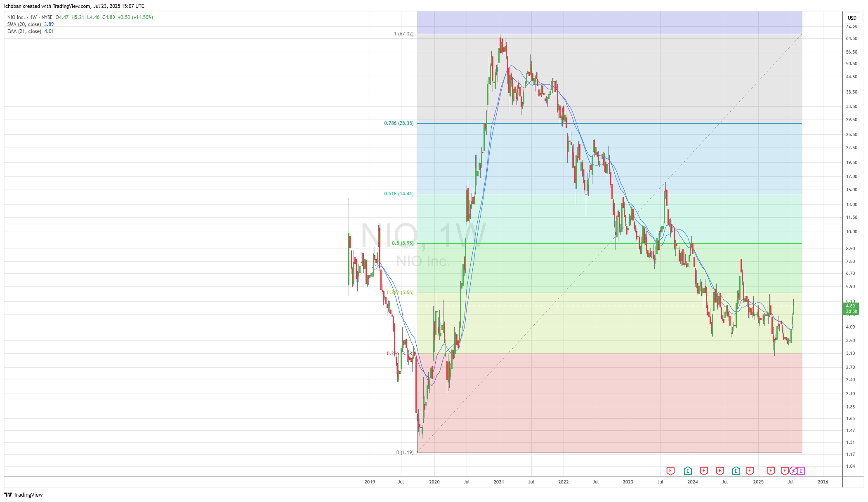868x502 pixels.
Task: Click the second green earnings marker
Action: 736,471
